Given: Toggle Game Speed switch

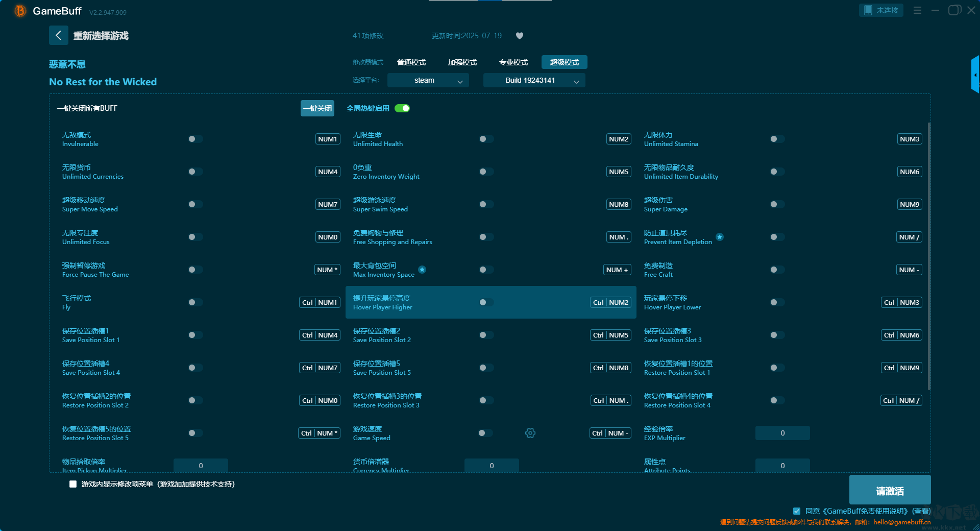Looking at the screenshot, I should pyautogui.click(x=485, y=433).
